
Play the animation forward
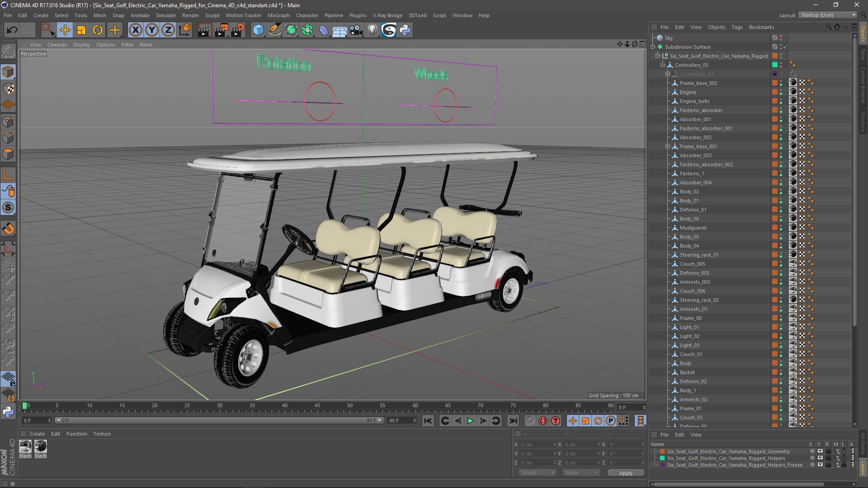pyautogui.click(x=470, y=421)
